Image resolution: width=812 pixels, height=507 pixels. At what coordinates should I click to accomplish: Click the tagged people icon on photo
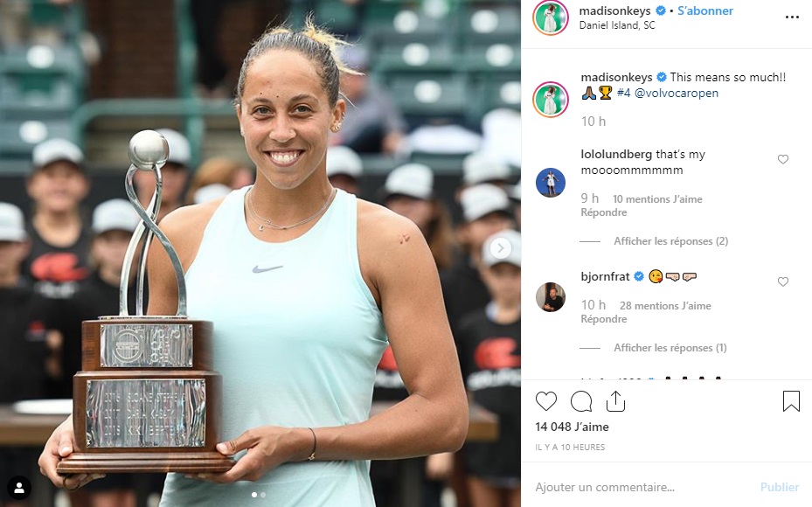tap(19, 487)
